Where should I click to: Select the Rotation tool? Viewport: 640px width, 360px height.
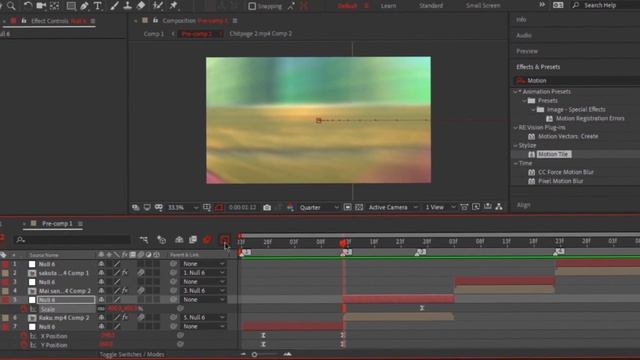27,5
